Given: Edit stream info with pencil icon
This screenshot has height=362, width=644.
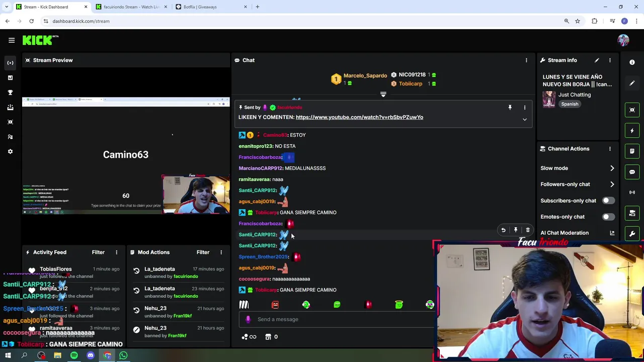Looking at the screenshot, I should [597, 60].
